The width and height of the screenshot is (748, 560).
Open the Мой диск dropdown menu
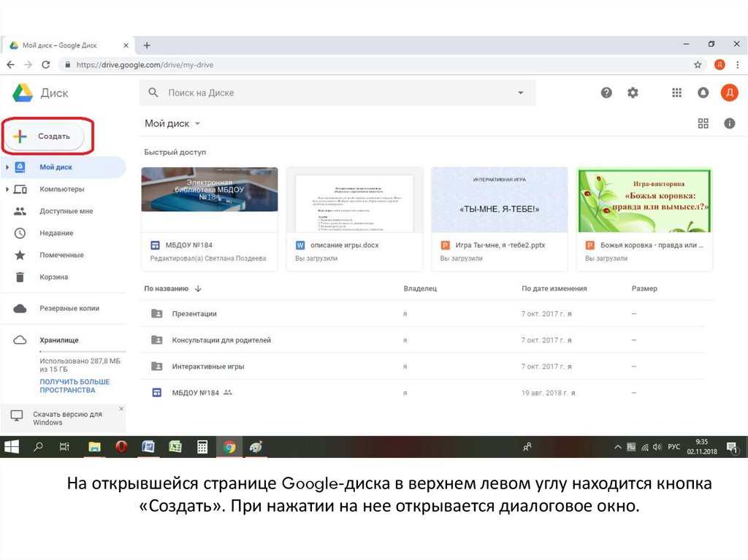[172, 123]
